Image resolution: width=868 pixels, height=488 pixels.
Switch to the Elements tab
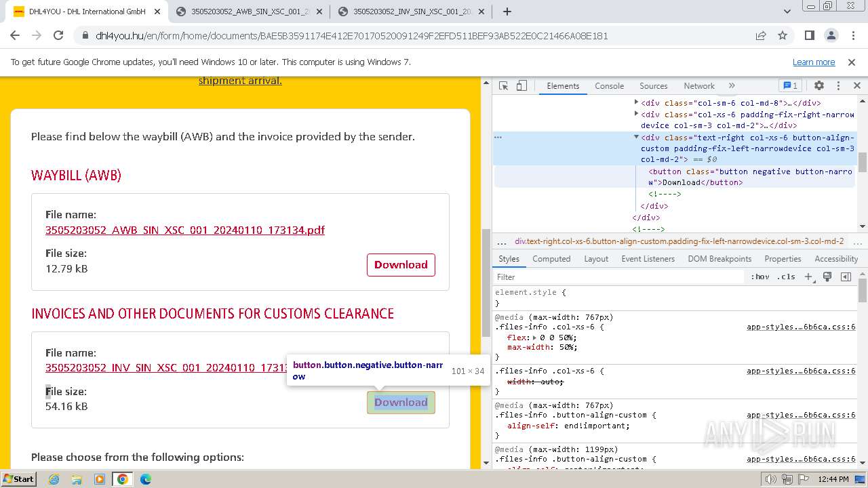(563, 86)
